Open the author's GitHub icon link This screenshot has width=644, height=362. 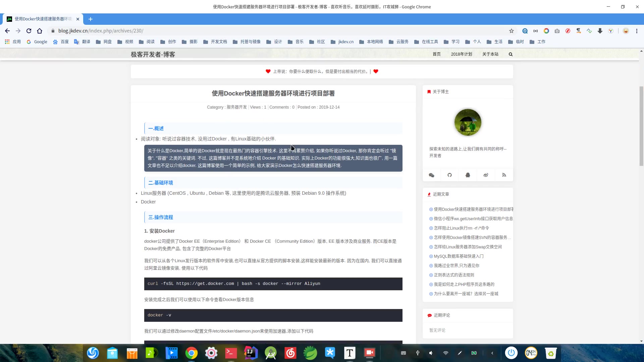tap(449, 175)
